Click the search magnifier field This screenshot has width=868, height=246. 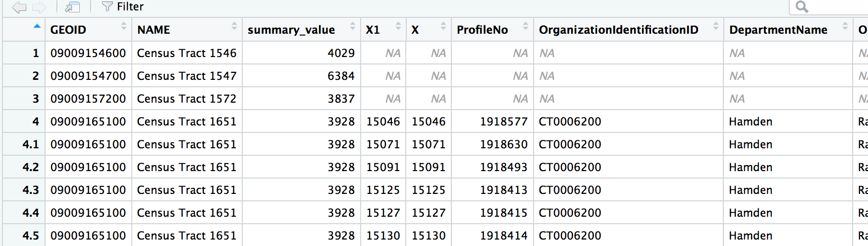pos(827,7)
